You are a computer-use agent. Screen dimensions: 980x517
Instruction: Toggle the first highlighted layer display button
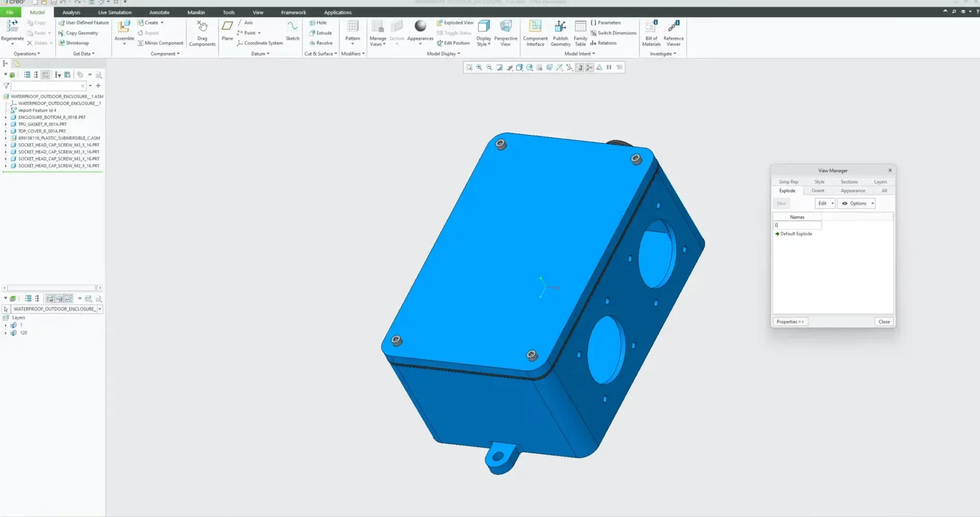(x=50, y=299)
